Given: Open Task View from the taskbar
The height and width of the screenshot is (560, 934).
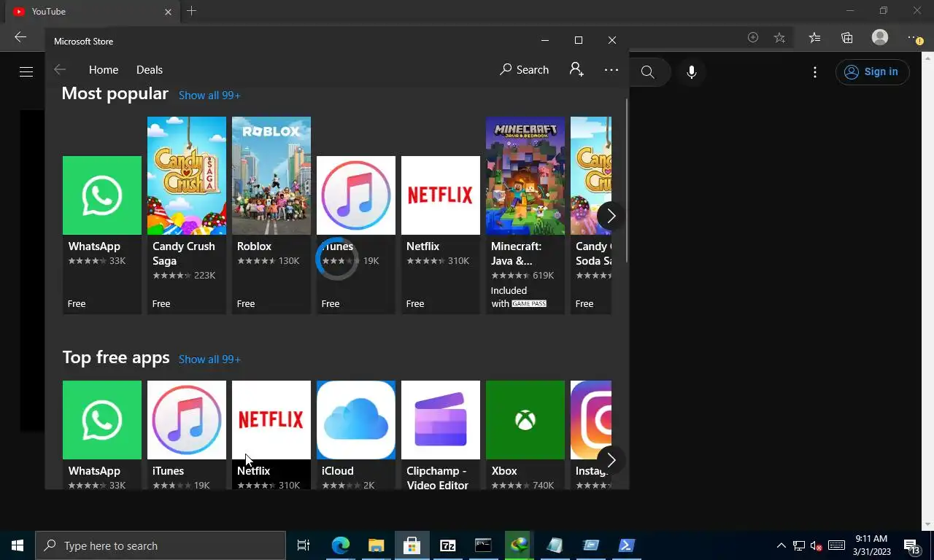Looking at the screenshot, I should point(304,545).
